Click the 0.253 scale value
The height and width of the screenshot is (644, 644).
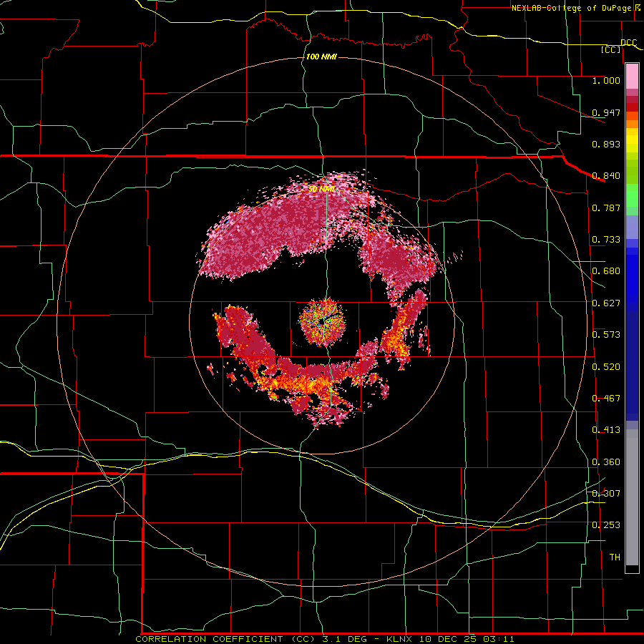click(606, 525)
